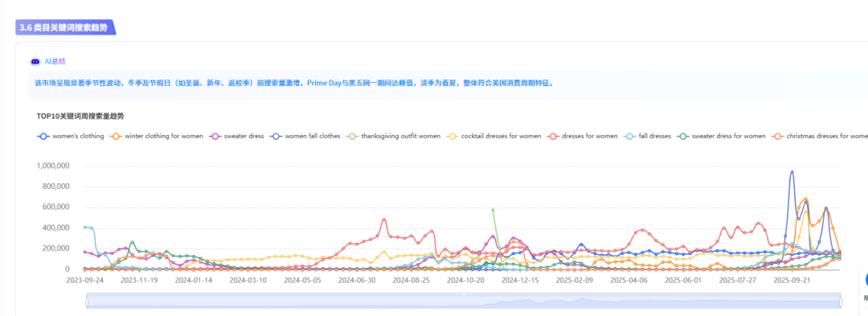Screen dimensions: 868x316
Task: Toggle the fall dresses legend series
Action: (647, 136)
